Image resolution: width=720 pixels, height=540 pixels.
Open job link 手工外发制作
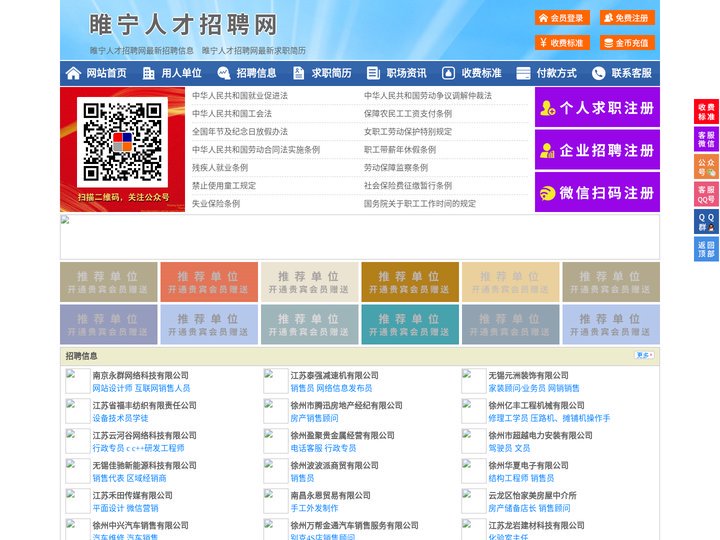(315, 508)
